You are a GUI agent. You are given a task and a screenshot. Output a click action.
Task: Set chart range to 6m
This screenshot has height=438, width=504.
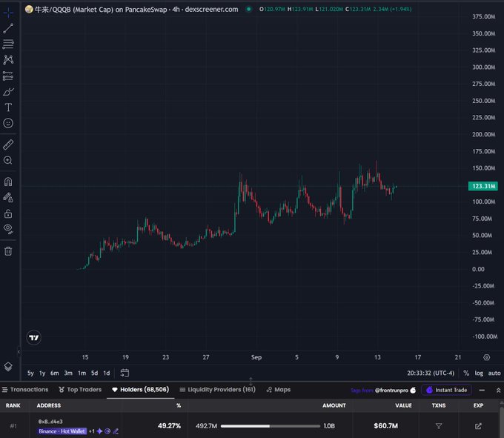coord(55,373)
